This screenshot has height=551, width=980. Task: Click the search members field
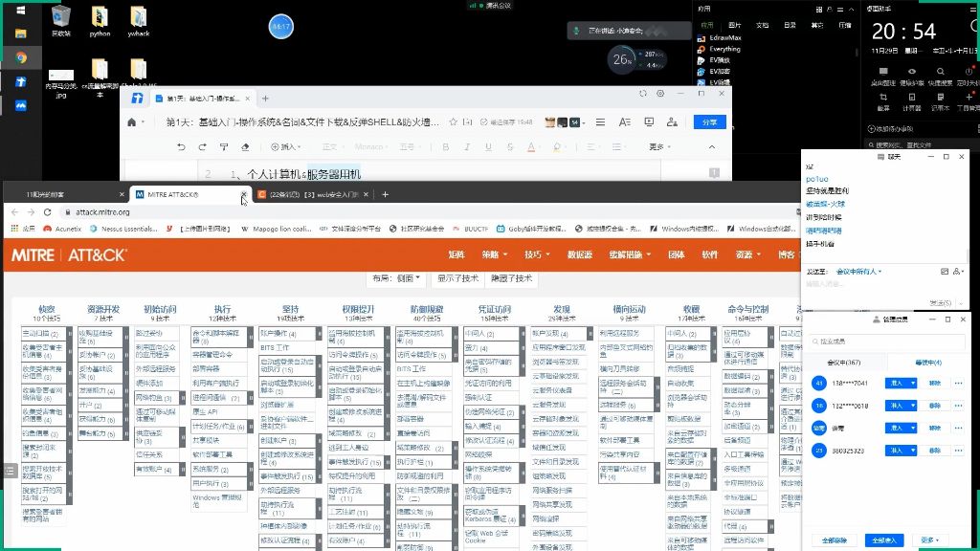click(886, 342)
